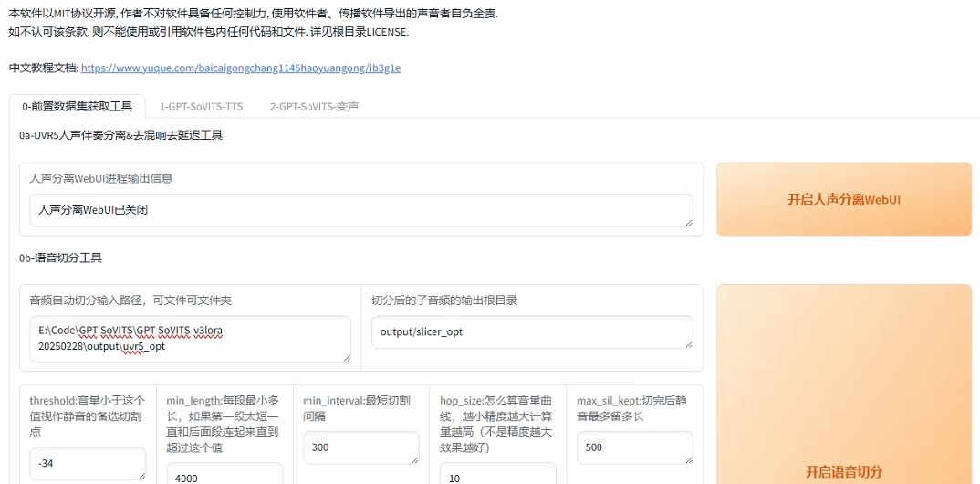Select the 0-前置数据集获取工具 tab
Screen dimensions: 980x484
click(78, 106)
